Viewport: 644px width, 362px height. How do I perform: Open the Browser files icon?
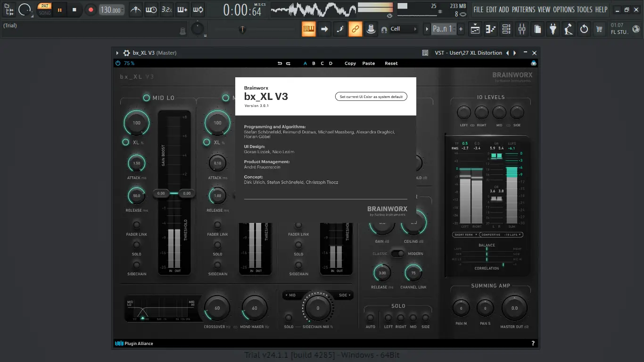tap(537, 29)
